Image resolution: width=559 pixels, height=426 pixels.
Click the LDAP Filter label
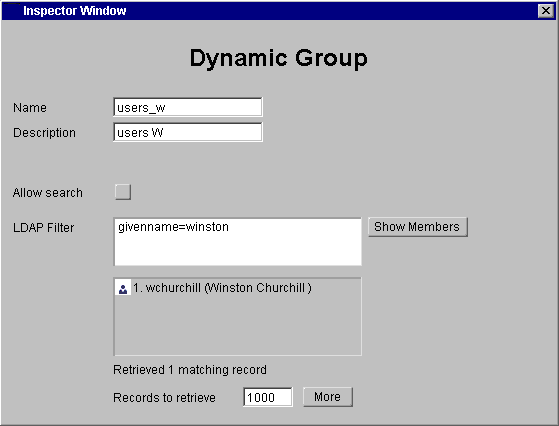point(43,227)
